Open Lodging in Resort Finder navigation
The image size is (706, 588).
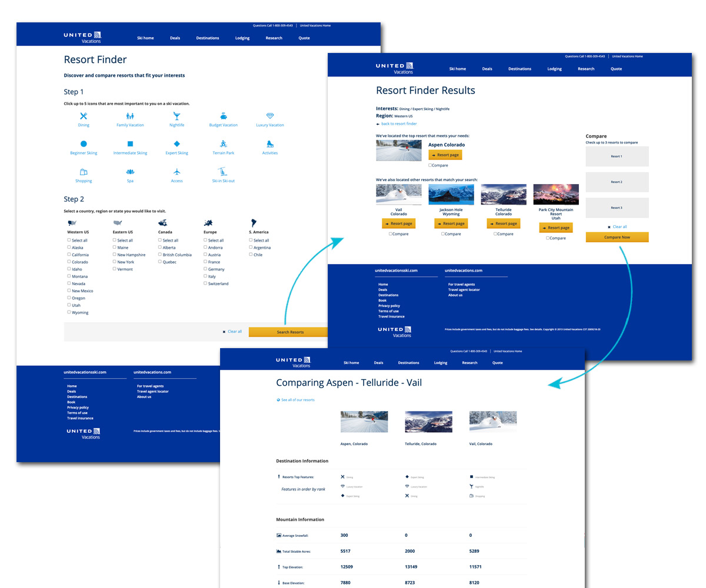coord(242,38)
